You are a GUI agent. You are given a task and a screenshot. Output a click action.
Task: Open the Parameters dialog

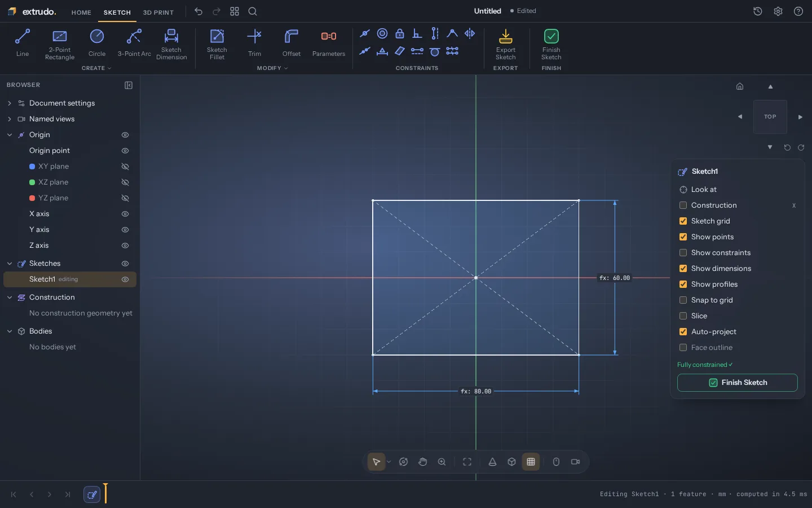(329, 43)
